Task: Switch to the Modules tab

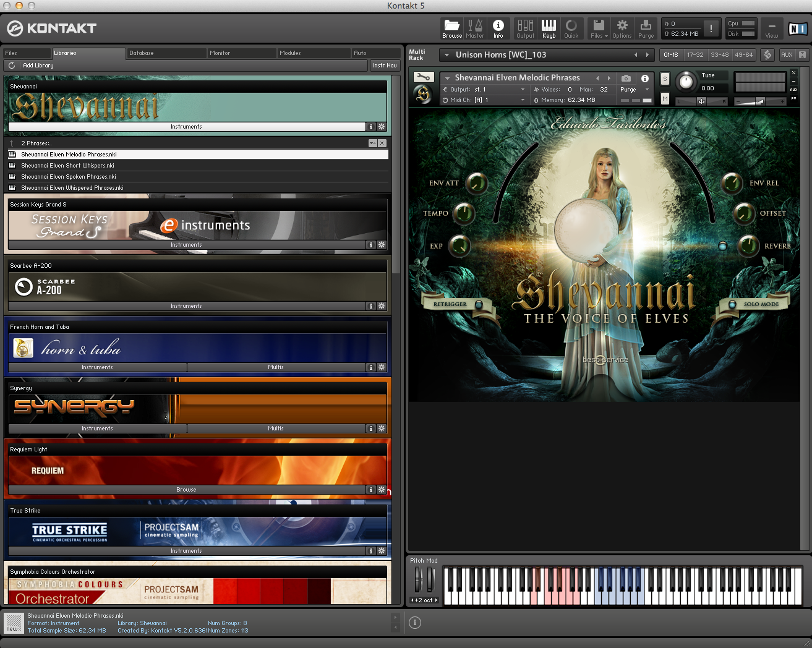Action: point(313,53)
